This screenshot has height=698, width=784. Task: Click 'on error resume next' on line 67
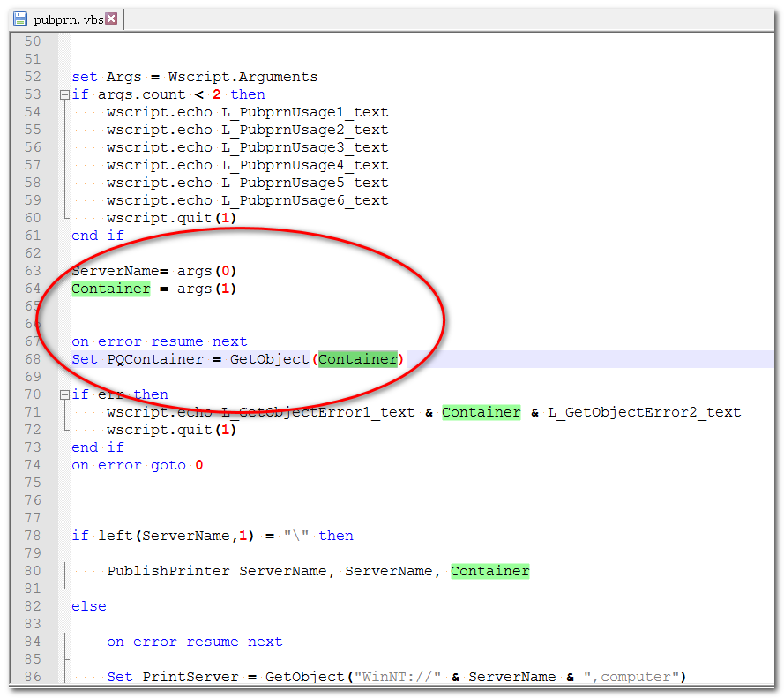[159, 341]
